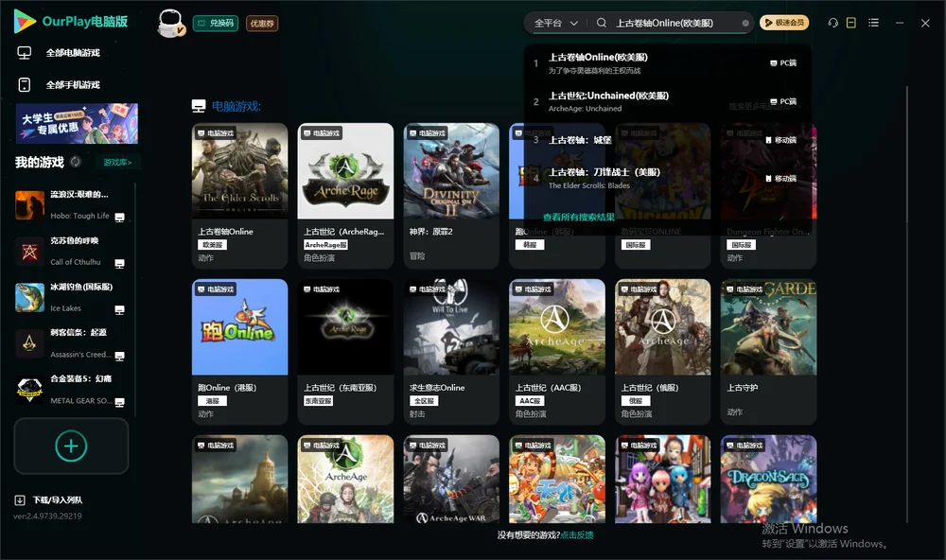Open the 神界: 原罪2 game card

pyautogui.click(x=451, y=195)
